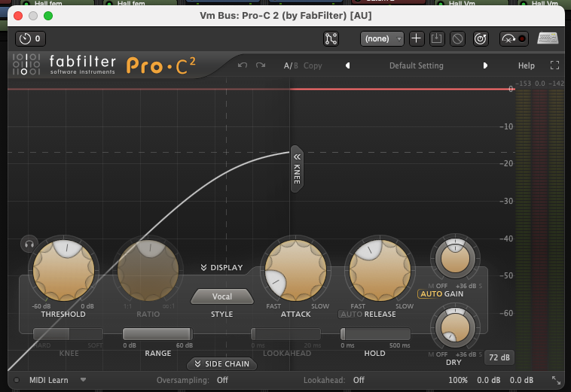Open the MIDI Learn dropdown arrow
571x392 pixels.
[84, 380]
